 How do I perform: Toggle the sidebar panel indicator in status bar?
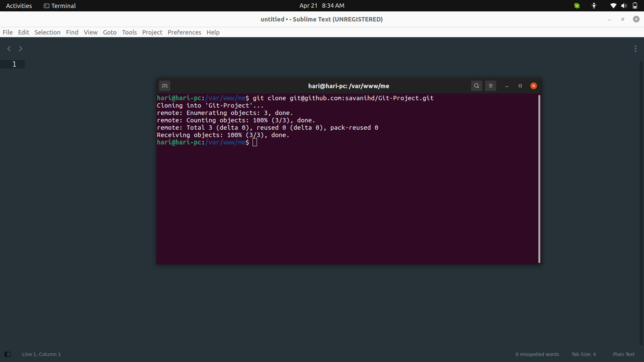8,354
